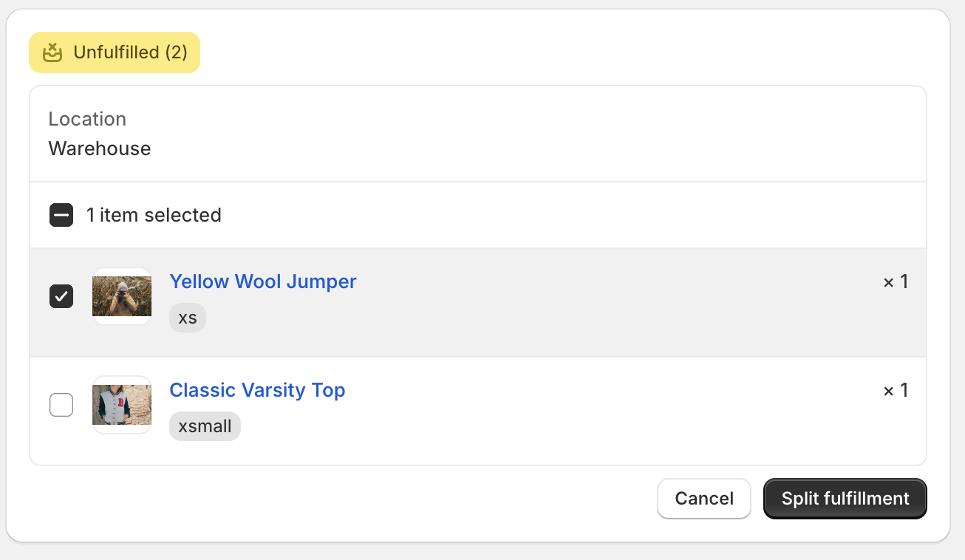Open the Yellow Wool Jumper product thumbnail
The image size is (965, 560).
122,296
